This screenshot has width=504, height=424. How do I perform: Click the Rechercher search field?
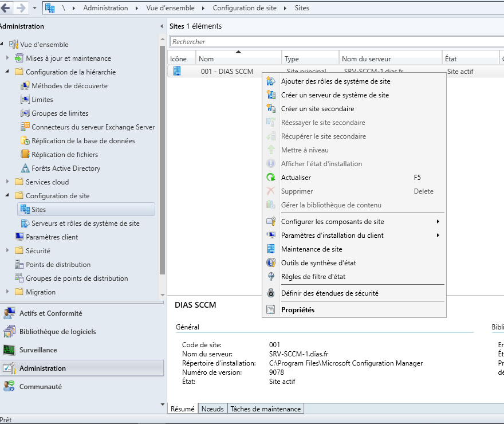(x=335, y=42)
